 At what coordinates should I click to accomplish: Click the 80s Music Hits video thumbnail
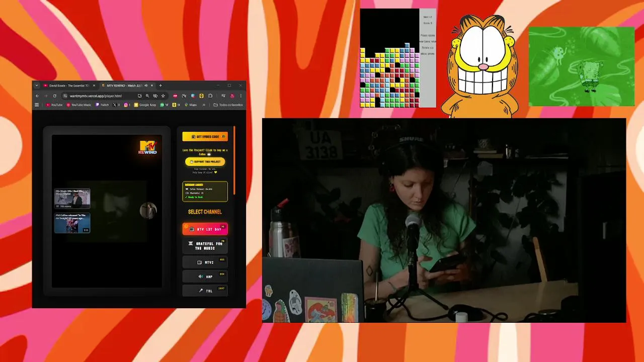click(x=72, y=199)
